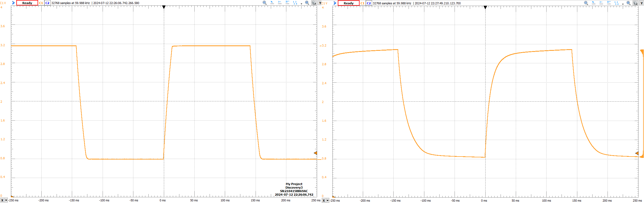Click the Y axis button of the left plot
The height and width of the screenshot is (203, 644).
(x=320, y=3)
